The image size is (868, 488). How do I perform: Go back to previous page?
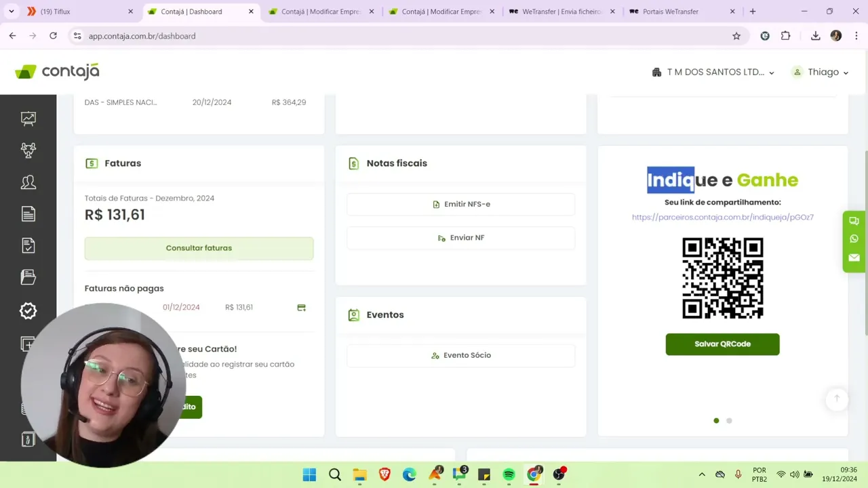12,36
